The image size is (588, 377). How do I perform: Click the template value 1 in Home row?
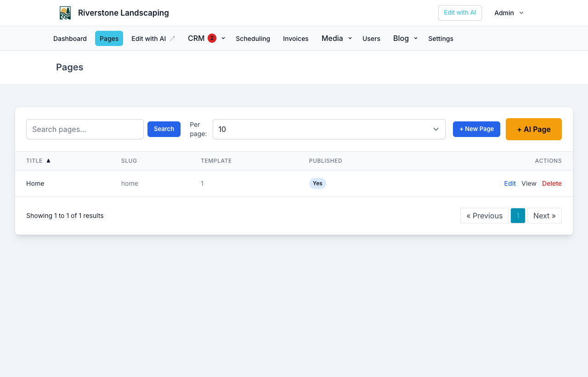(x=202, y=183)
